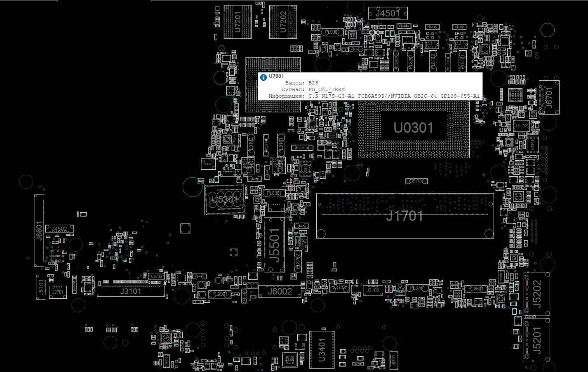This screenshot has width=588, height=372.
Task: Select the J5201 connector
Action: [537, 340]
